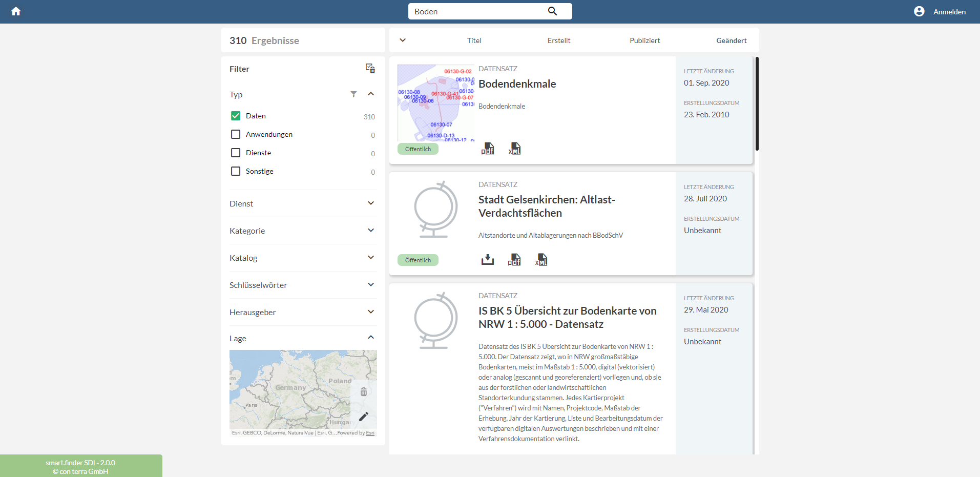Collapse the Typ filter section
This screenshot has width=980, height=477.
tap(371, 94)
